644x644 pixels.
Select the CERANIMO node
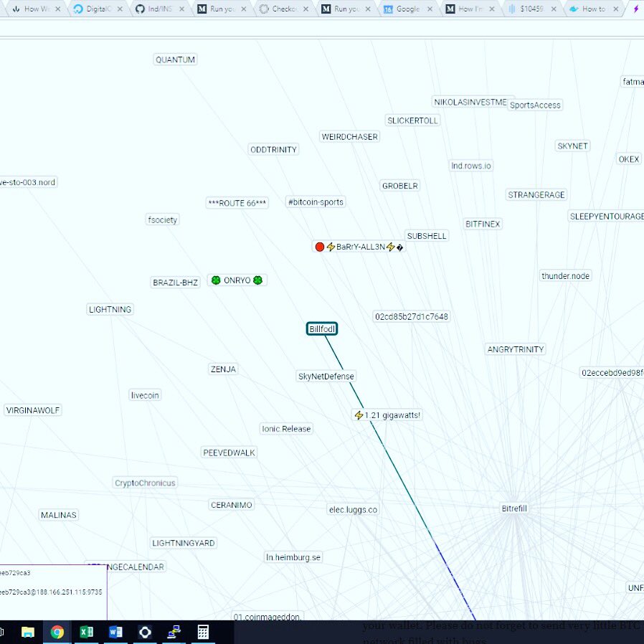tap(232, 505)
